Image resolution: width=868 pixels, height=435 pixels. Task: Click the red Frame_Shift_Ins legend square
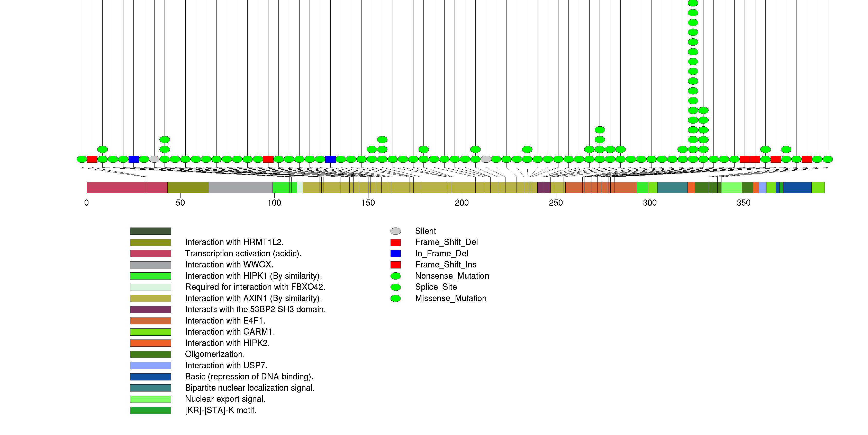tap(396, 265)
